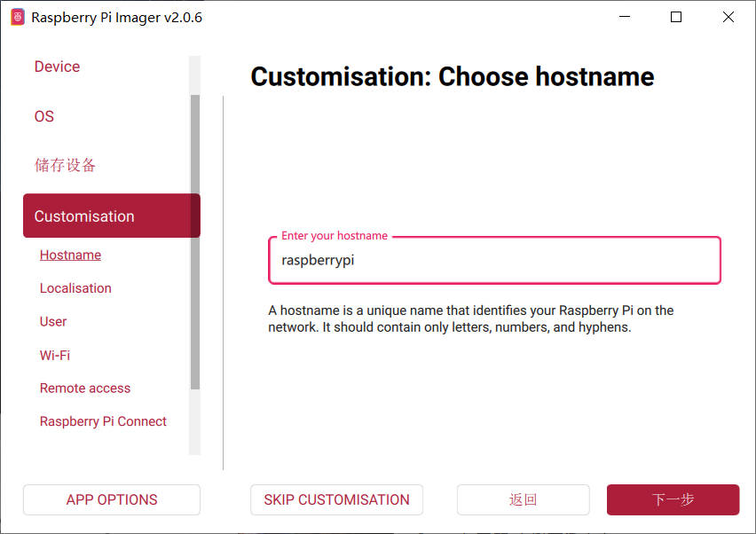Screen dimensions: 756x534
Task: Go to the User sub-step
Action: point(53,321)
